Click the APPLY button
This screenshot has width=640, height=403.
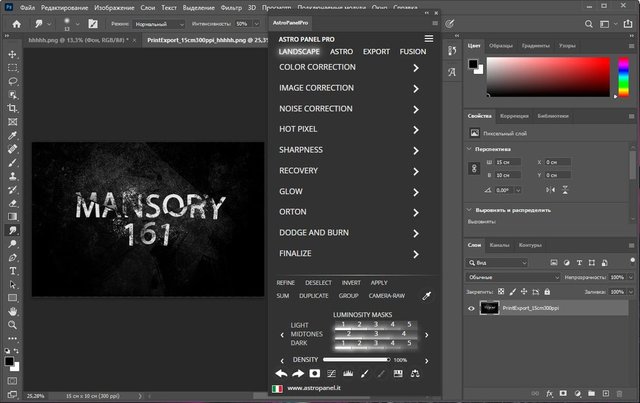point(379,283)
